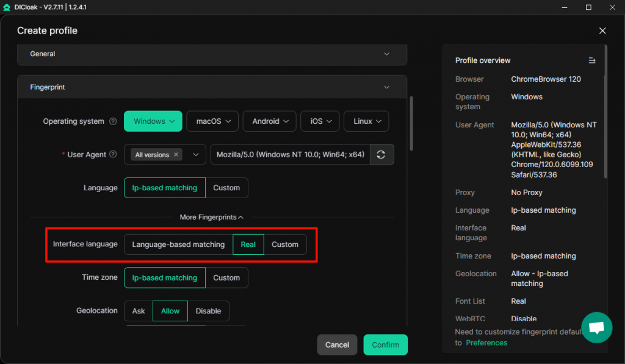Open the Preferences link
The image size is (625, 364).
coord(486,343)
